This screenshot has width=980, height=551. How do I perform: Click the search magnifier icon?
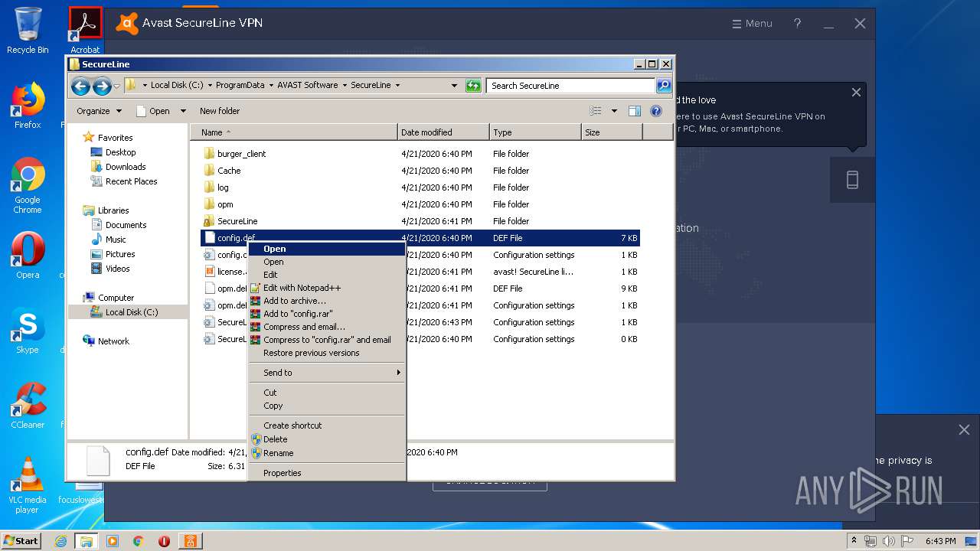click(664, 86)
